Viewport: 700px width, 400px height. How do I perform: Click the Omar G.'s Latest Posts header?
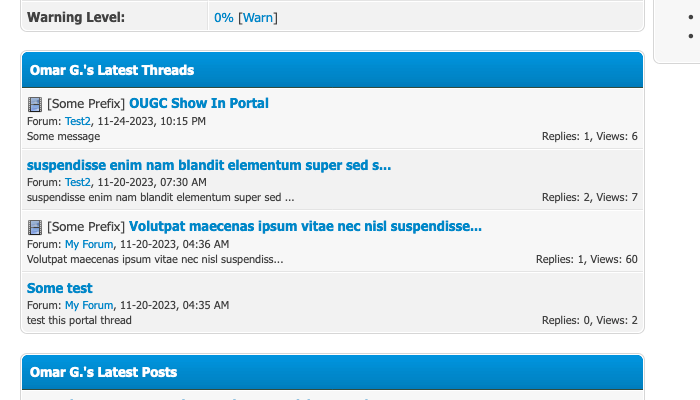pyautogui.click(x=104, y=372)
